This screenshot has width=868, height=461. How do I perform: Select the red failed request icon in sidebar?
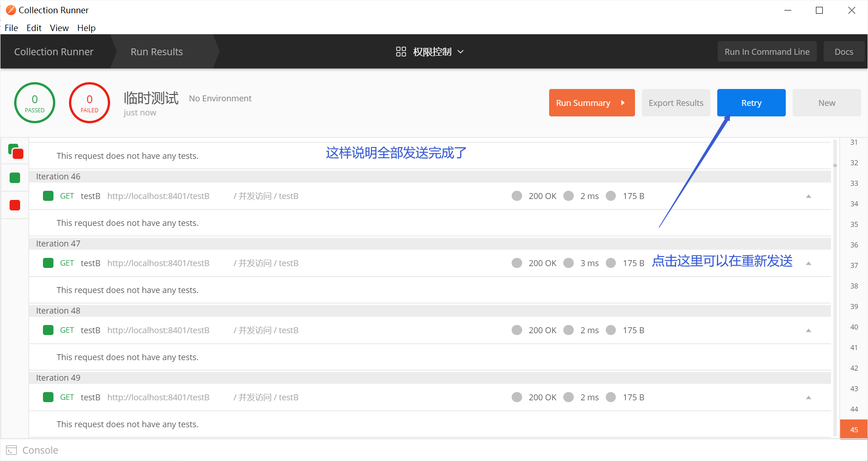[x=15, y=205]
